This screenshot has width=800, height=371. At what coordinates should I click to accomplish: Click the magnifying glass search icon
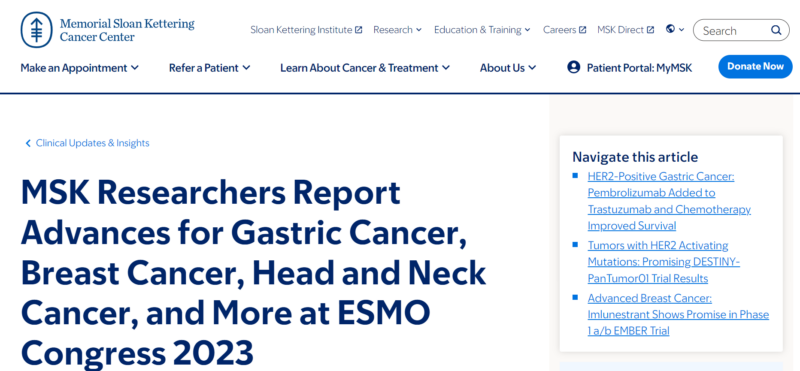coord(776,30)
